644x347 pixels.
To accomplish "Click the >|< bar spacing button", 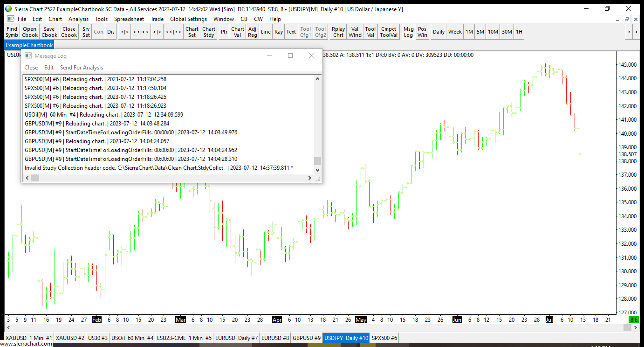I will [157, 32].
